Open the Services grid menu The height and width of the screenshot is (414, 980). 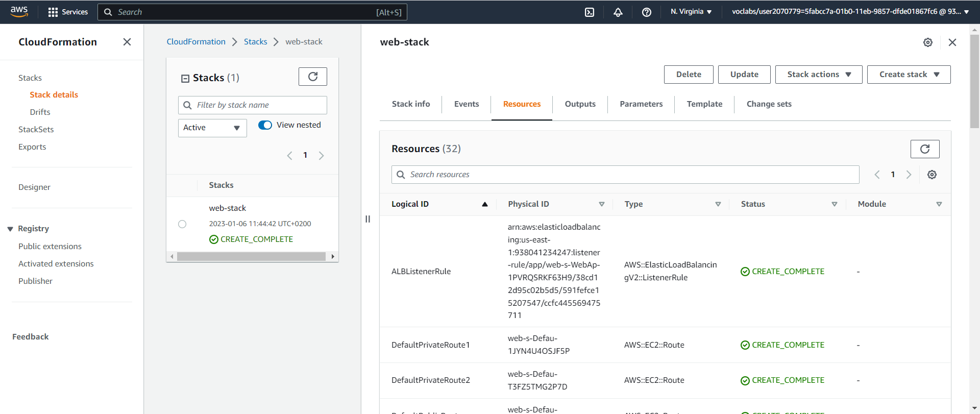coord(68,12)
